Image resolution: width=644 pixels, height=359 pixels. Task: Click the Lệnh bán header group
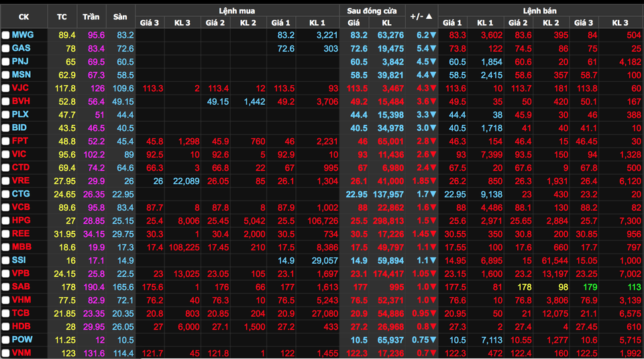pyautogui.click(x=539, y=11)
